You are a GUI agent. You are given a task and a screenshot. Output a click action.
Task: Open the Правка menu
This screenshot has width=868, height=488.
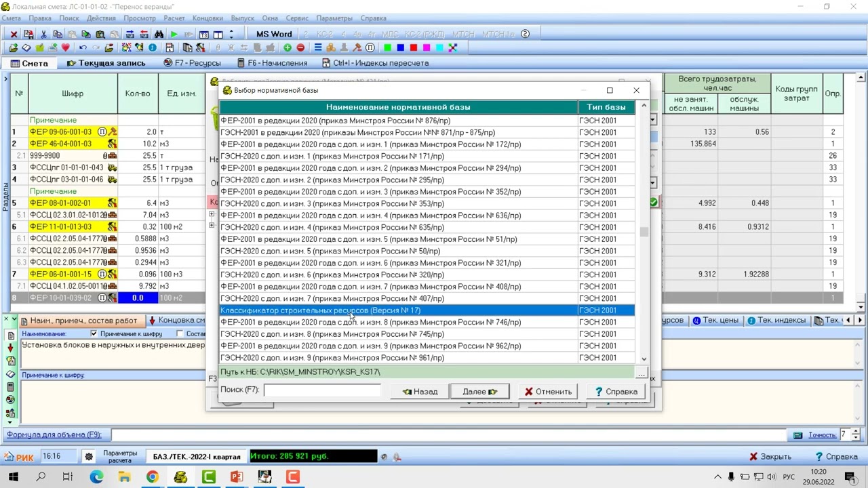[40, 18]
